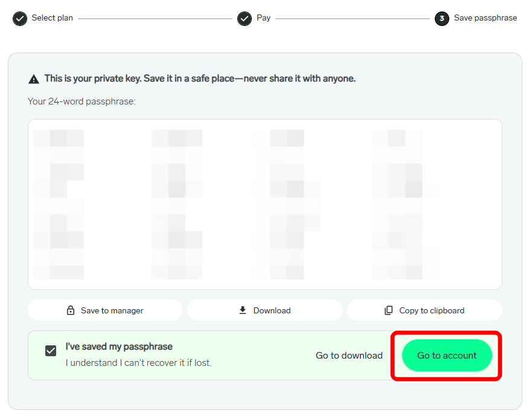This screenshot has width=532, height=416.
Task: Untick the saved passphrase checkbox
Action: tap(51, 351)
